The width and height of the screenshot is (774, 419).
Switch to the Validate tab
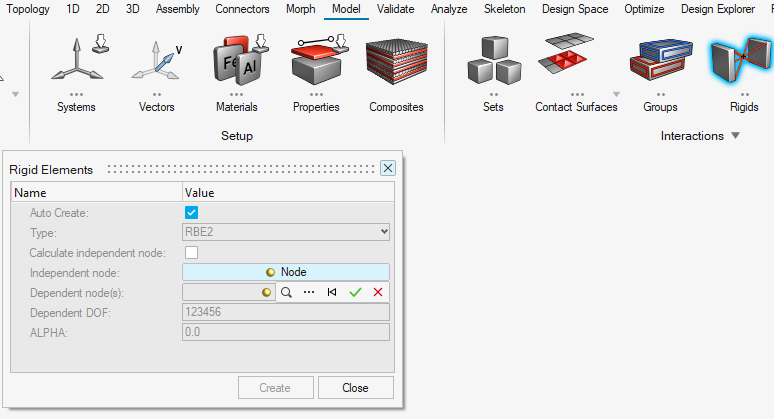[x=395, y=9]
